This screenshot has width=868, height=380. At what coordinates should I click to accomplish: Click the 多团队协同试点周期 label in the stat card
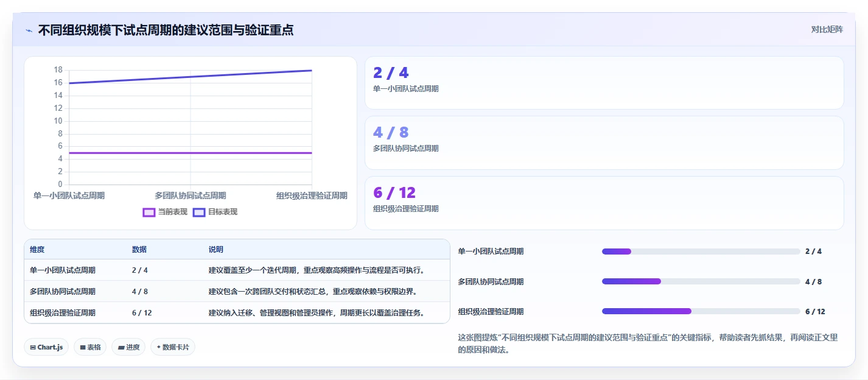click(x=405, y=149)
